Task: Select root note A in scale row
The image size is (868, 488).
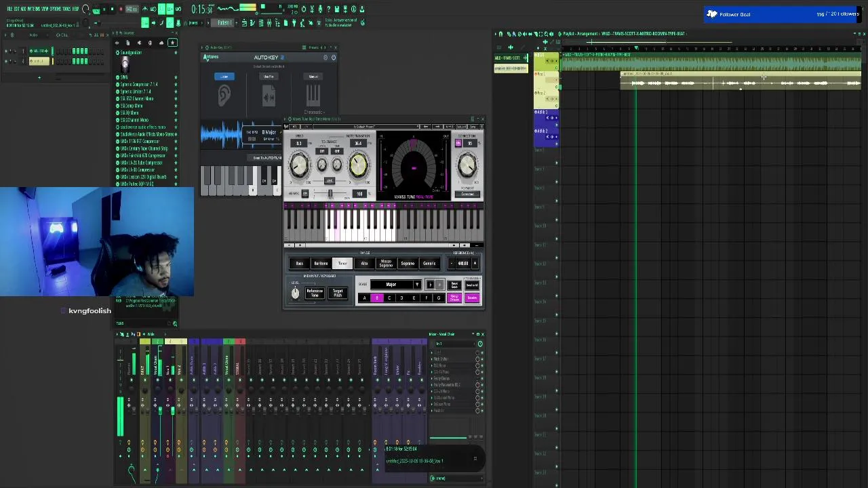Action: pyautogui.click(x=364, y=298)
